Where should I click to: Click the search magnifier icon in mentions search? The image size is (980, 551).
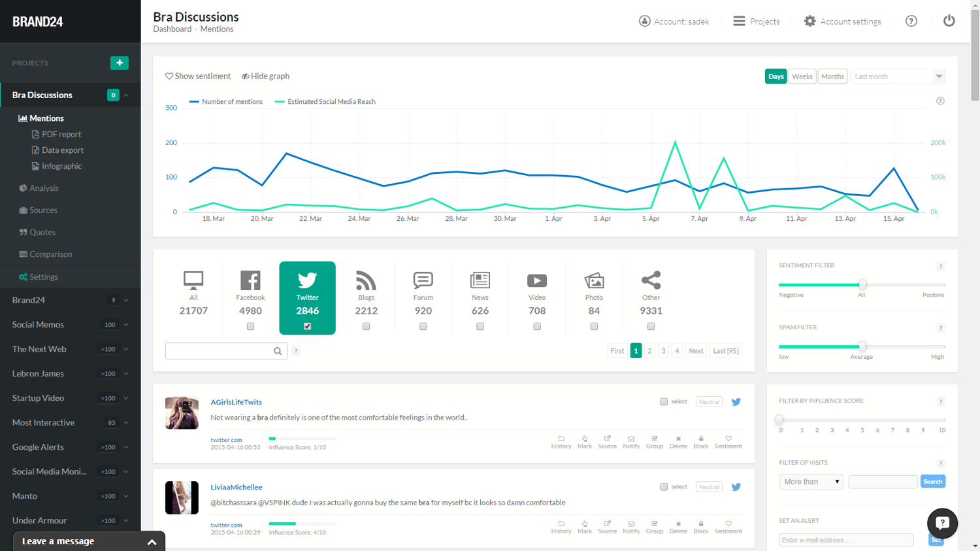pyautogui.click(x=278, y=351)
